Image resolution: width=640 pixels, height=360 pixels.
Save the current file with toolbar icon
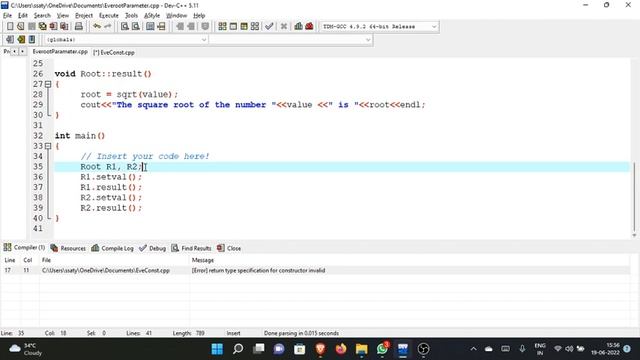click(32, 27)
